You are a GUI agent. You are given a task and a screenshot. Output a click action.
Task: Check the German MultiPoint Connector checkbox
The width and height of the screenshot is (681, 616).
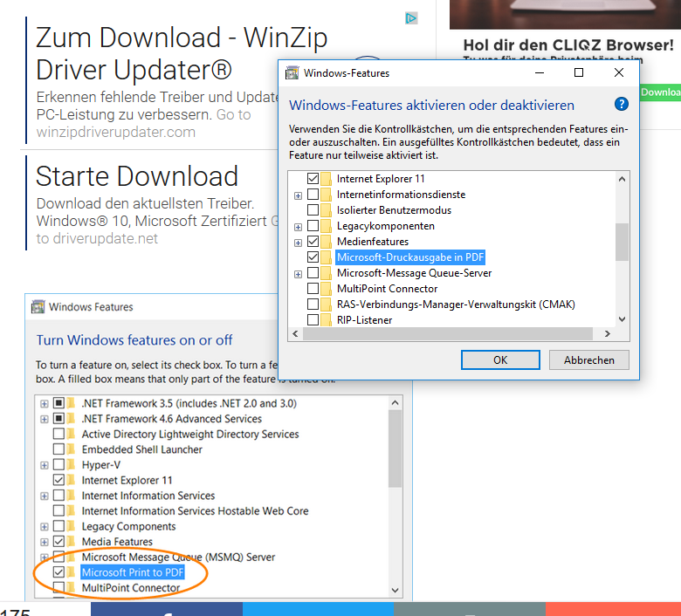(313, 288)
